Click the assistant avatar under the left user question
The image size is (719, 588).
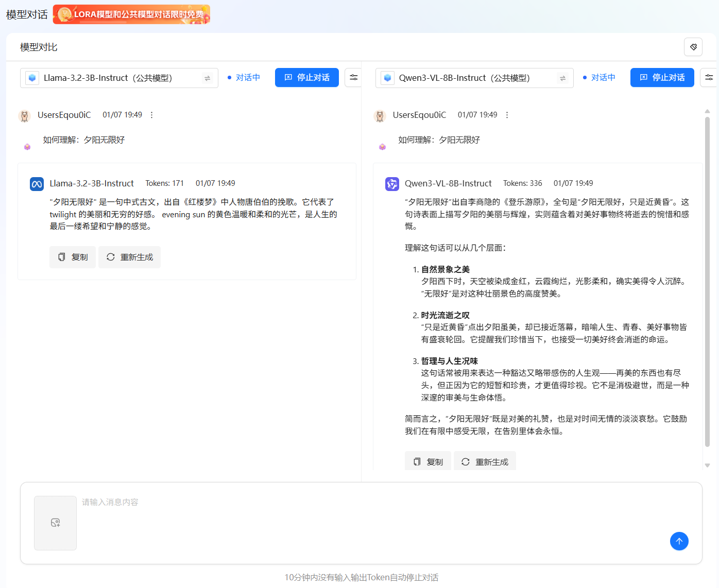point(27,146)
